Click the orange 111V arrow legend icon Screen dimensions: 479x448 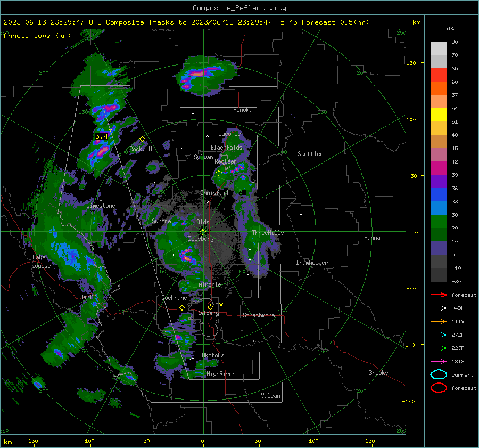tap(439, 321)
